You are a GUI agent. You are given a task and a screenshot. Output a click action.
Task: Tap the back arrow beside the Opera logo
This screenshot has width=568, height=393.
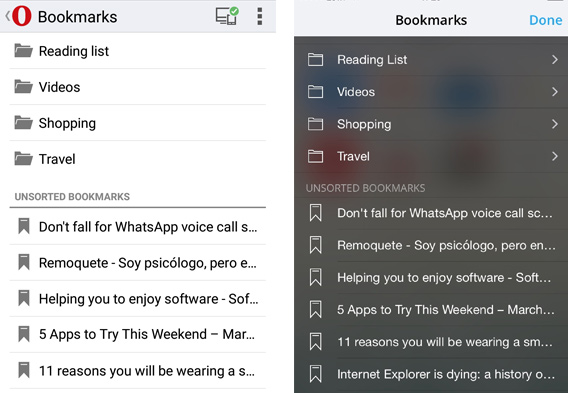coord(7,16)
